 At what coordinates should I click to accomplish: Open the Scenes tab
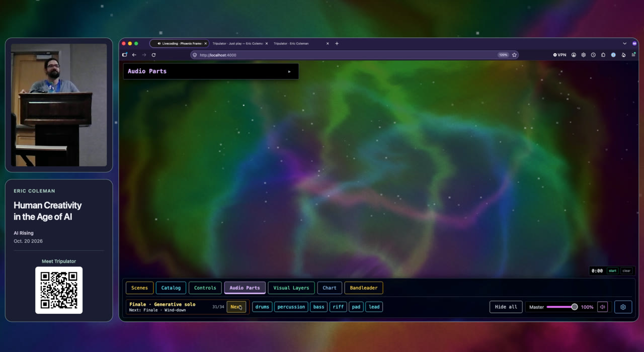139,288
